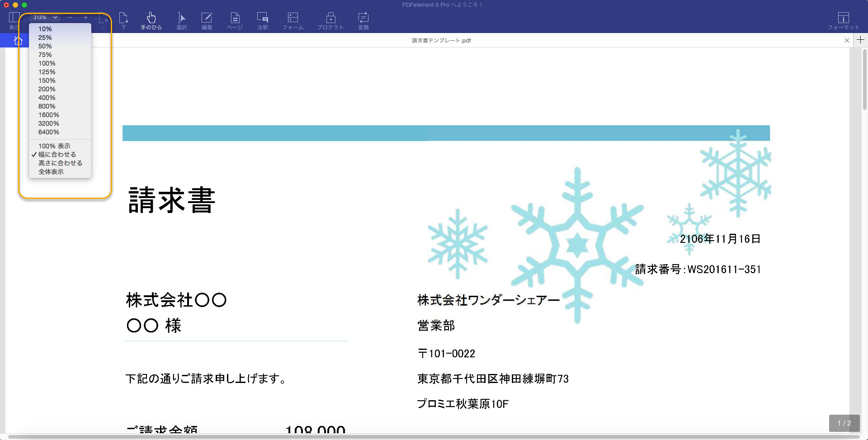Choose 75% zoom level
Screen dimensions: 868x440
[x=60, y=55]
